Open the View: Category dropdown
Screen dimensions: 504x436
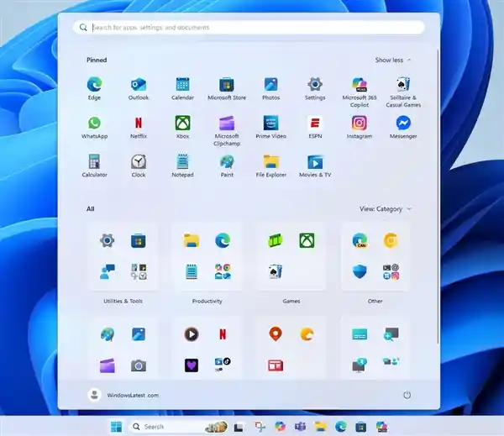pyautogui.click(x=385, y=209)
